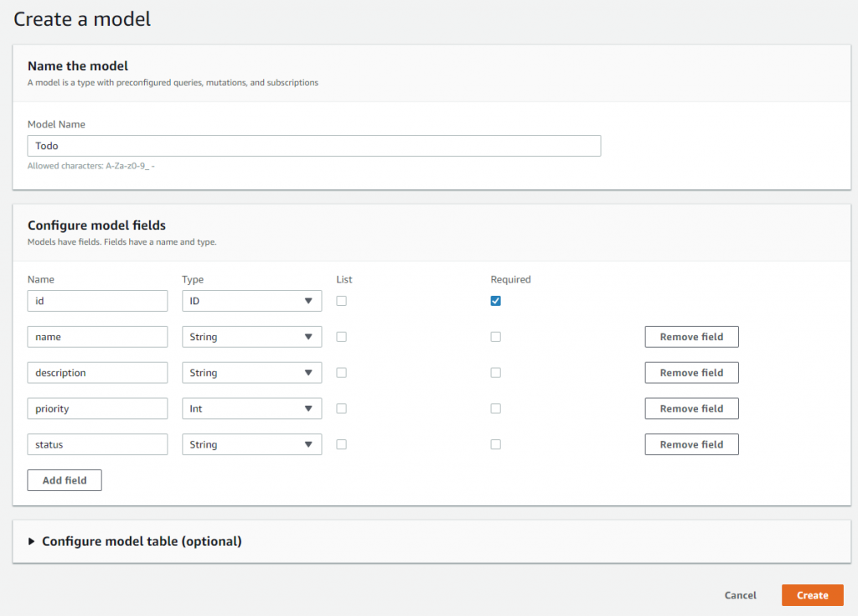Remove the status field
The height and width of the screenshot is (616, 858).
tap(691, 445)
